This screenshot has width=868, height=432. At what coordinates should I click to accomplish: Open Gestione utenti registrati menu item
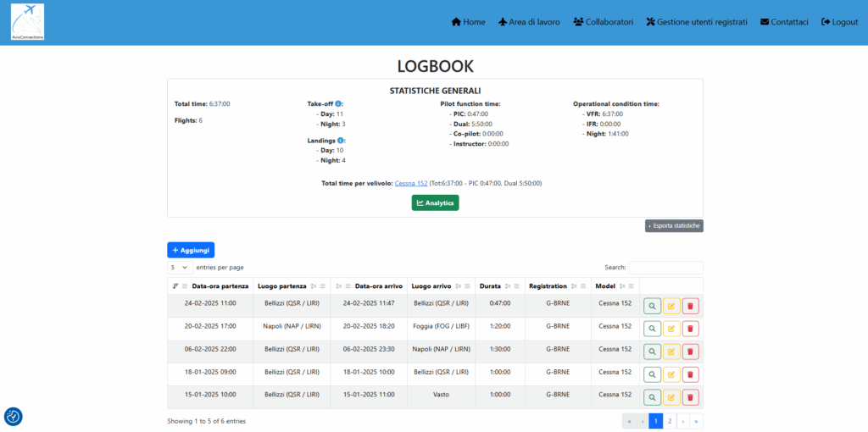pyautogui.click(x=696, y=22)
